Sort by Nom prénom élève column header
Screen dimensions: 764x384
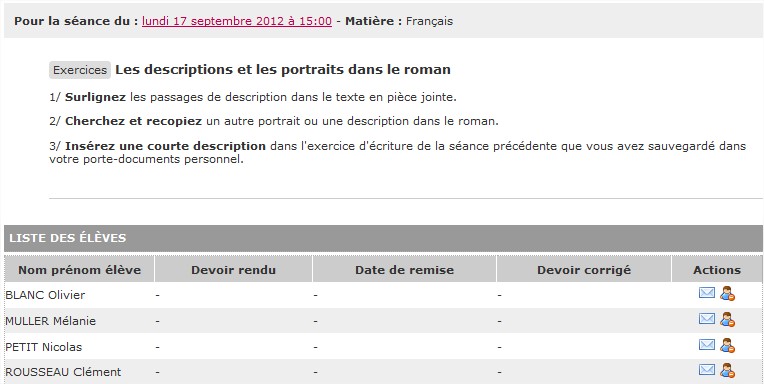[x=79, y=269]
